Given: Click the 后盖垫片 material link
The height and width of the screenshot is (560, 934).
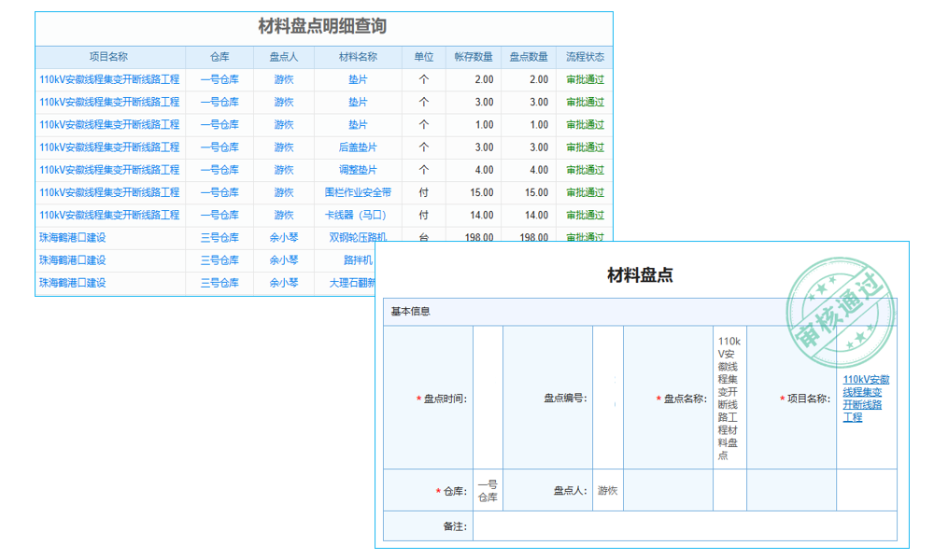Looking at the screenshot, I should tap(359, 147).
